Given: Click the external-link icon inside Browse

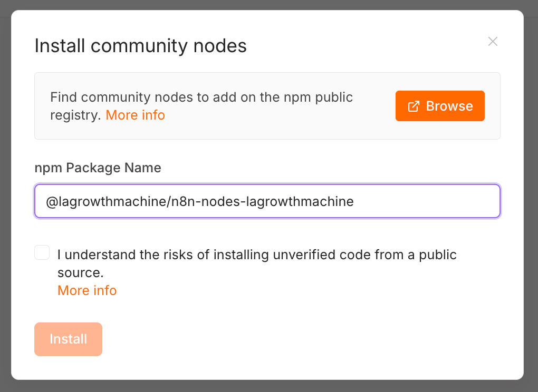Looking at the screenshot, I should pos(414,106).
